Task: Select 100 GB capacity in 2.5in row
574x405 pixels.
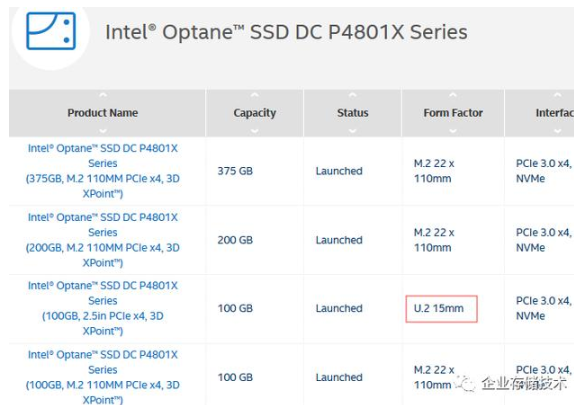Action: [235, 308]
